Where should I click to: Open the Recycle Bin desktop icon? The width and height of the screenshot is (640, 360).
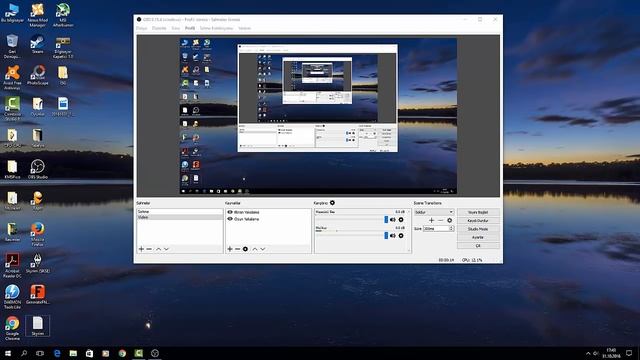(12, 46)
